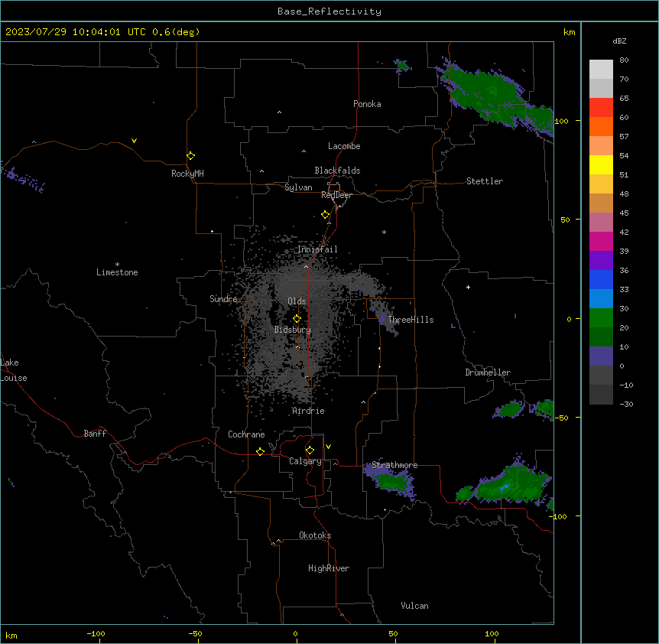Select the yellow diamond marker between Olds and Didsbury
Image resolution: width=659 pixels, height=644 pixels.
tap(297, 319)
